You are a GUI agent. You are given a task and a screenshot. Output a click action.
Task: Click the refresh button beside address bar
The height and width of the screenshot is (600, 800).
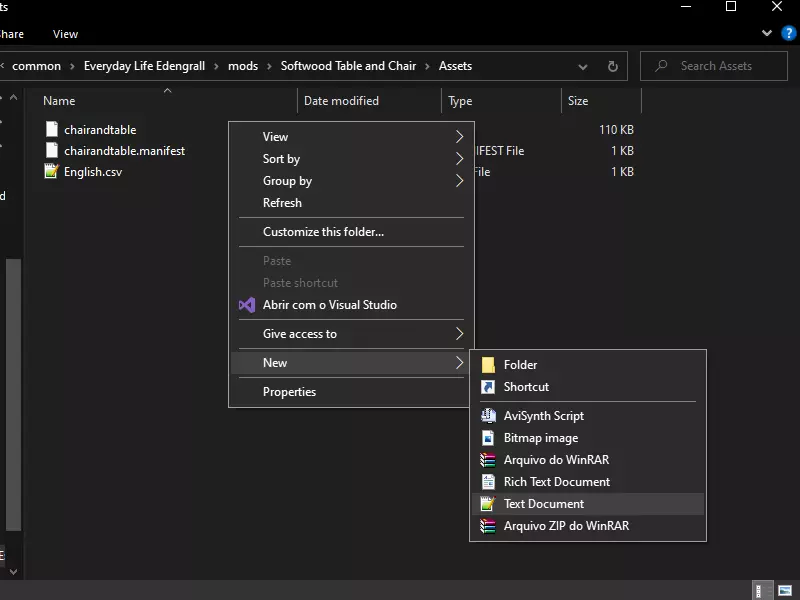tap(612, 66)
